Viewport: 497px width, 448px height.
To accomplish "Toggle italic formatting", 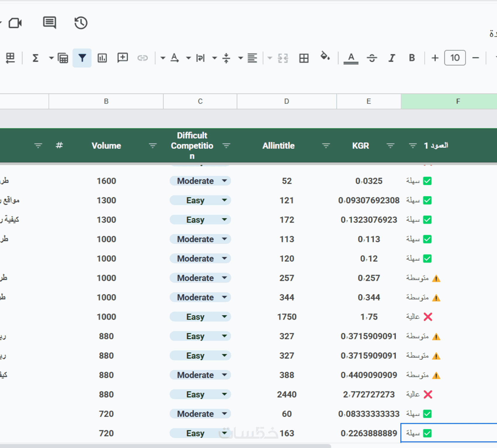I will 392,58.
